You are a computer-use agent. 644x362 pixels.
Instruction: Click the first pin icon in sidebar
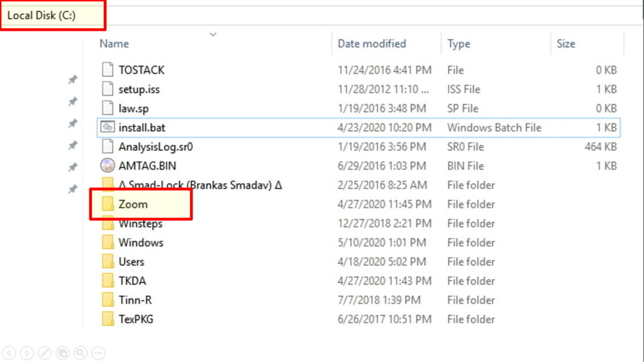pos(73,80)
